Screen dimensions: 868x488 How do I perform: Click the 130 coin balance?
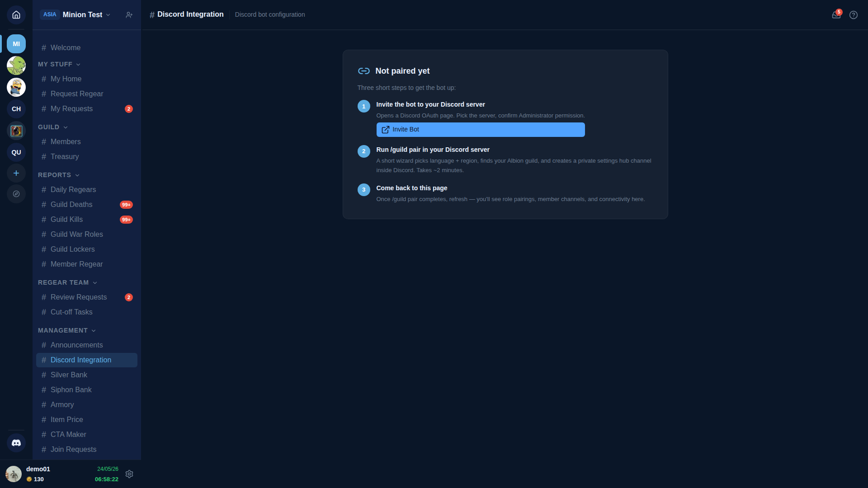tap(35, 479)
